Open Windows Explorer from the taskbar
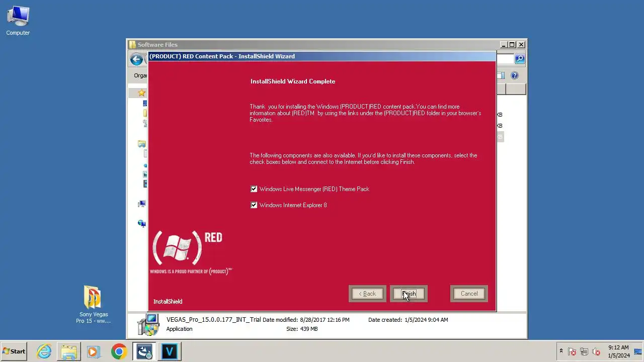This screenshot has width=644, height=362. [x=69, y=351]
